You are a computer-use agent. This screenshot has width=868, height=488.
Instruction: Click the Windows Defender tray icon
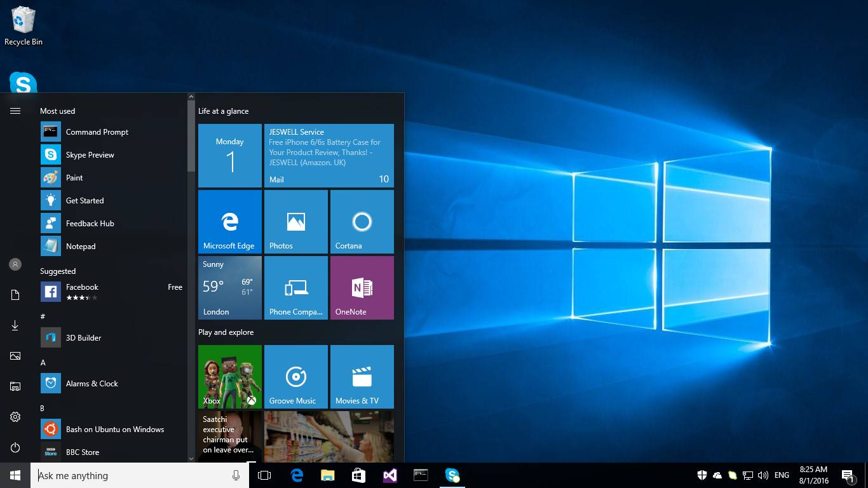coord(702,475)
